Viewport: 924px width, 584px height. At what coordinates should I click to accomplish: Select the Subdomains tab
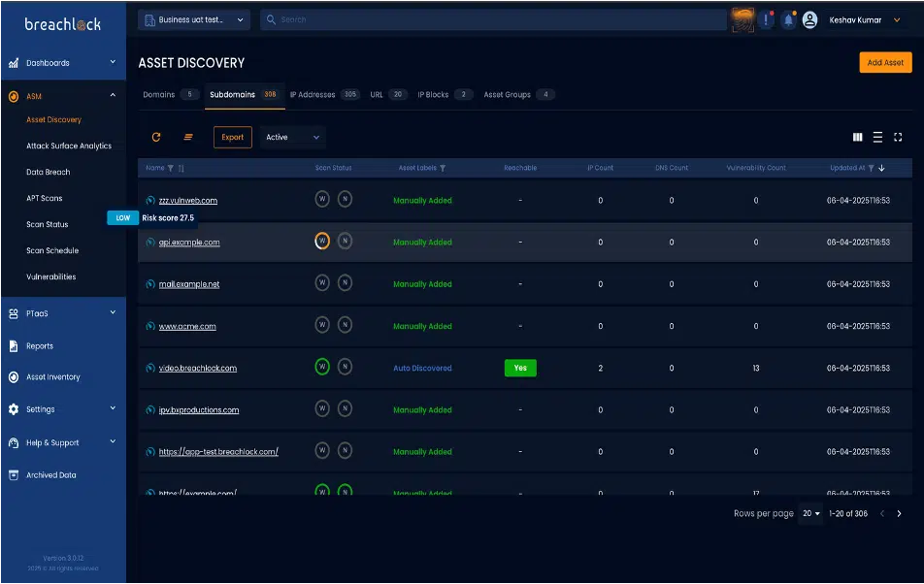point(245,95)
